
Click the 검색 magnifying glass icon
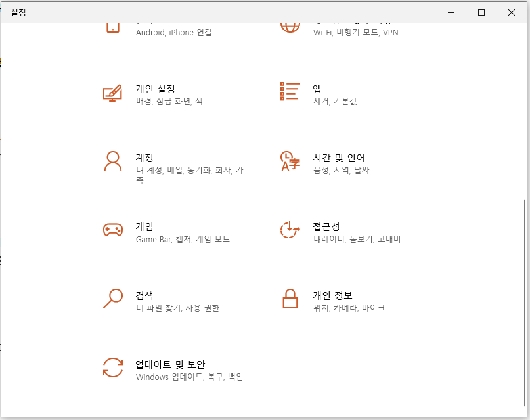click(x=113, y=299)
